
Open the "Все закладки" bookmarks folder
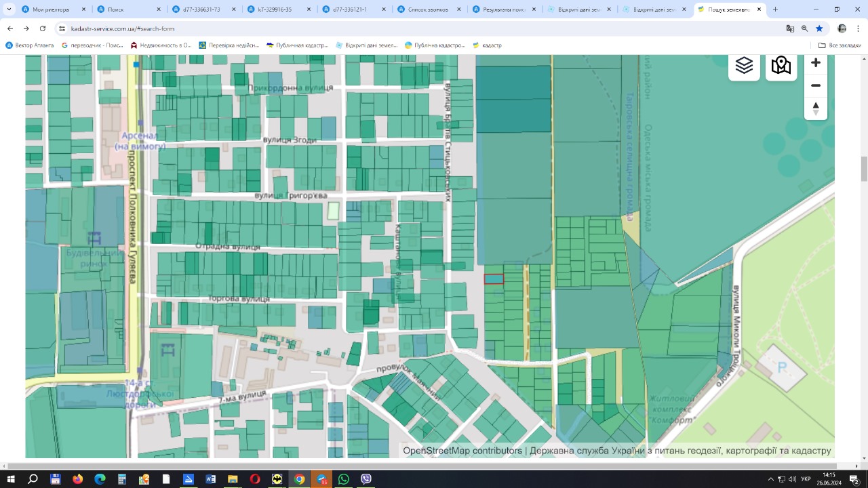[x=840, y=45]
